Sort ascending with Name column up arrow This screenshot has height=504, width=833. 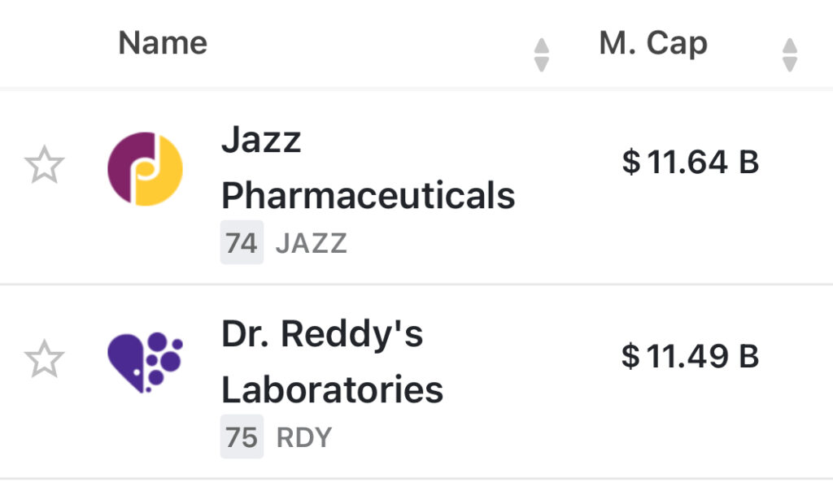pyautogui.click(x=541, y=47)
